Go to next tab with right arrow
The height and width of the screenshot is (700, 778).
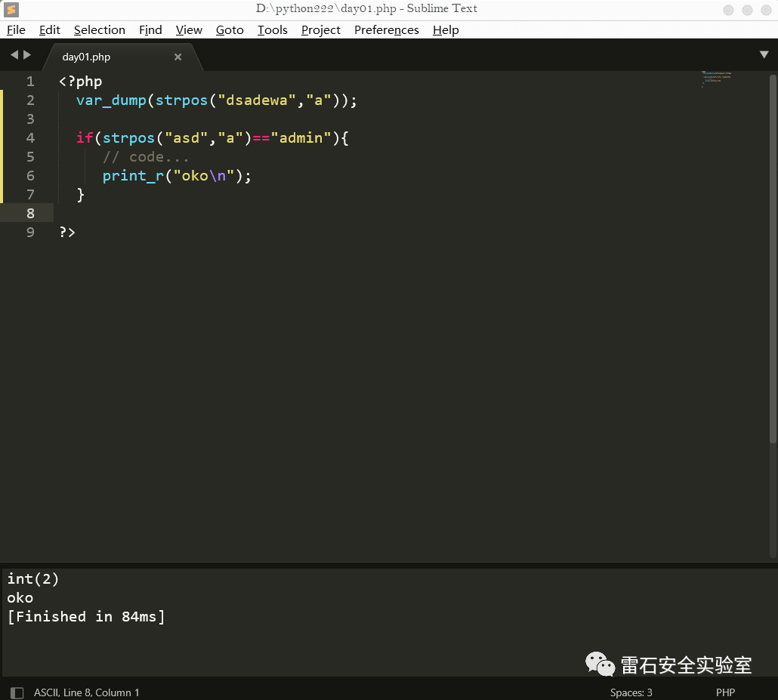[x=28, y=55]
